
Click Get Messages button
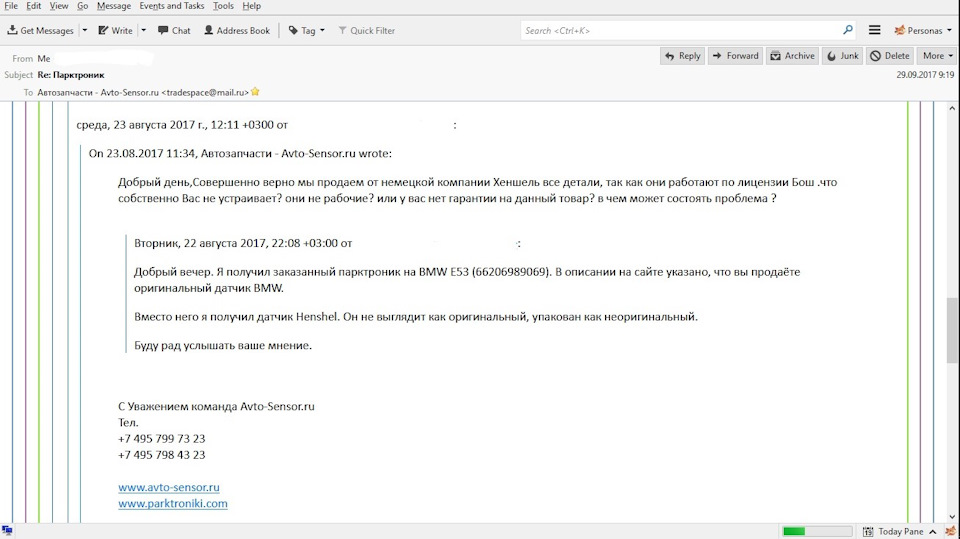tap(40, 31)
